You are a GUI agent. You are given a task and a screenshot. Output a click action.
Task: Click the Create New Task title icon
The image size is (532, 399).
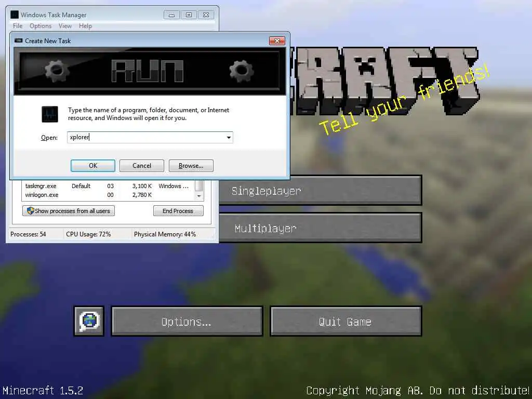pos(18,41)
